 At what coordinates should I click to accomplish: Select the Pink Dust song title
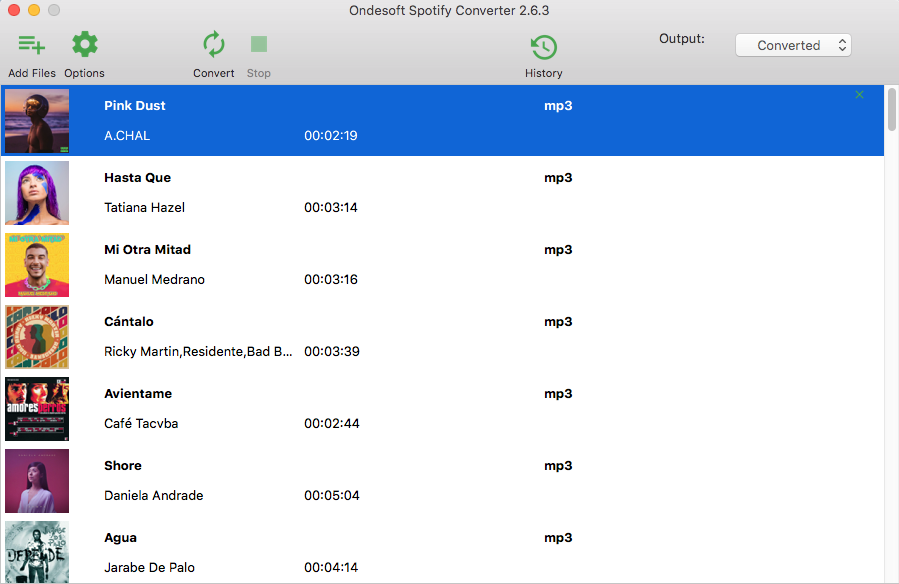tap(135, 105)
